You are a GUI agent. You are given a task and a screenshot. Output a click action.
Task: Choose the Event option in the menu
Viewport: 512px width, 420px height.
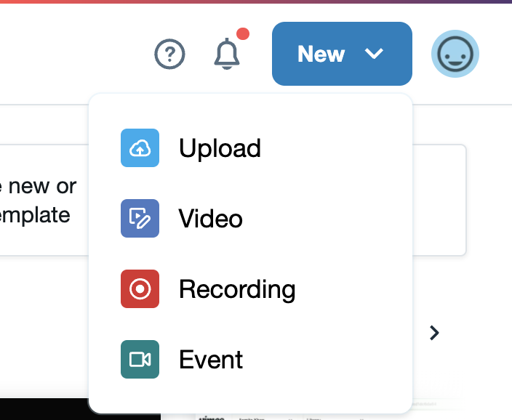click(211, 360)
